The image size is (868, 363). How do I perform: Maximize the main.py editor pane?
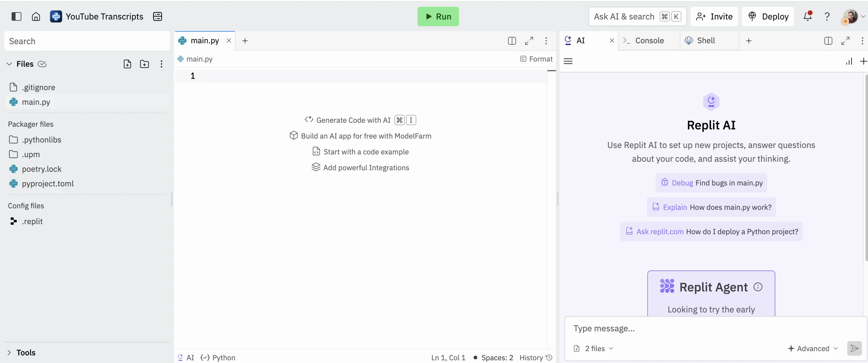529,41
